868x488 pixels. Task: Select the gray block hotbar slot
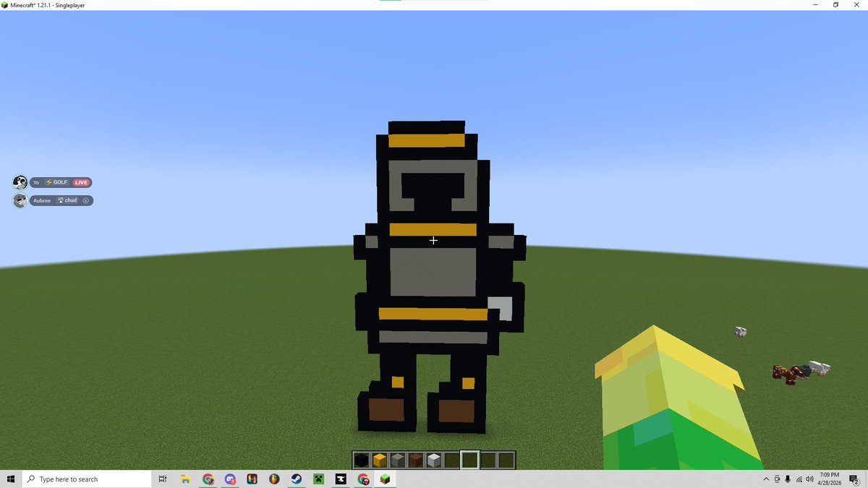[397, 461]
